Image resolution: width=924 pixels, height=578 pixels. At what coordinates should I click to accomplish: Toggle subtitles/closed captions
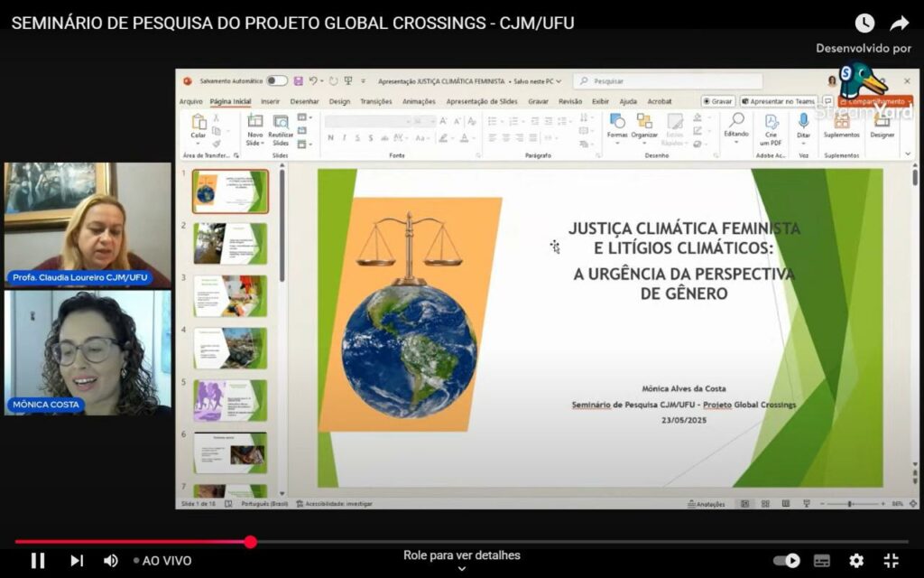pyautogui.click(x=821, y=560)
